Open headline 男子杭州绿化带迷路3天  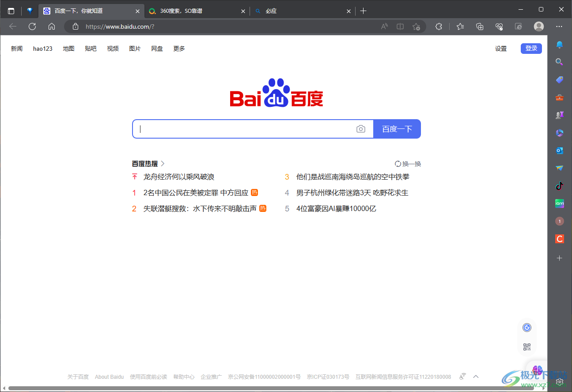click(352, 192)
